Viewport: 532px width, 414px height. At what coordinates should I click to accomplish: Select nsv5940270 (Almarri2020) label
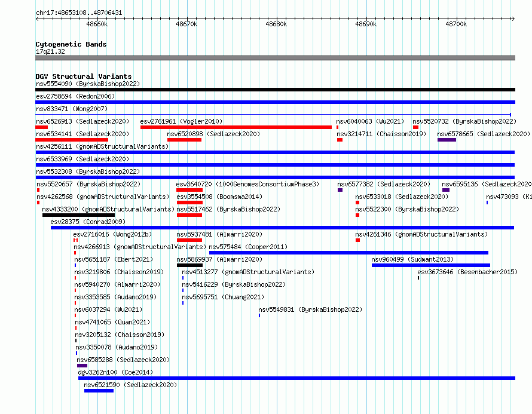pyautogui.click(x=117, y=284)
